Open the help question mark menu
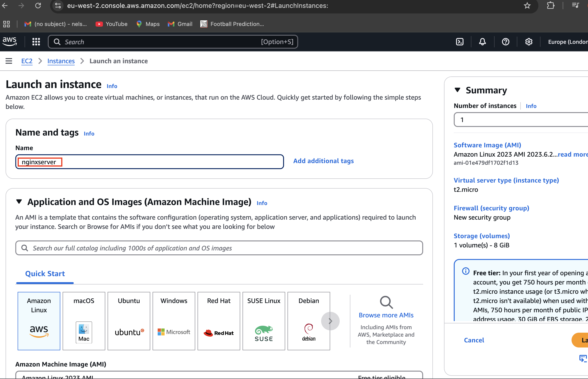Screen dimensions: 588x379 pyautogui.click(x=505, y=42)
